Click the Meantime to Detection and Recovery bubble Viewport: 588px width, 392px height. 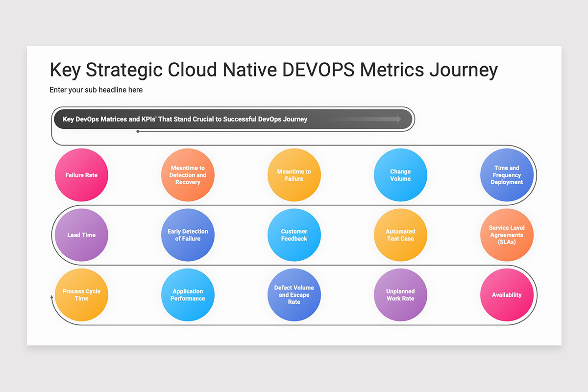point(188,175)
